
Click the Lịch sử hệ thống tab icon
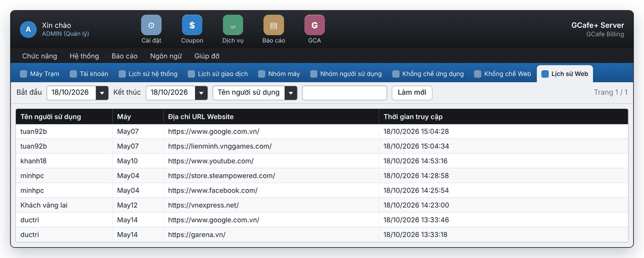click(122, 74)
